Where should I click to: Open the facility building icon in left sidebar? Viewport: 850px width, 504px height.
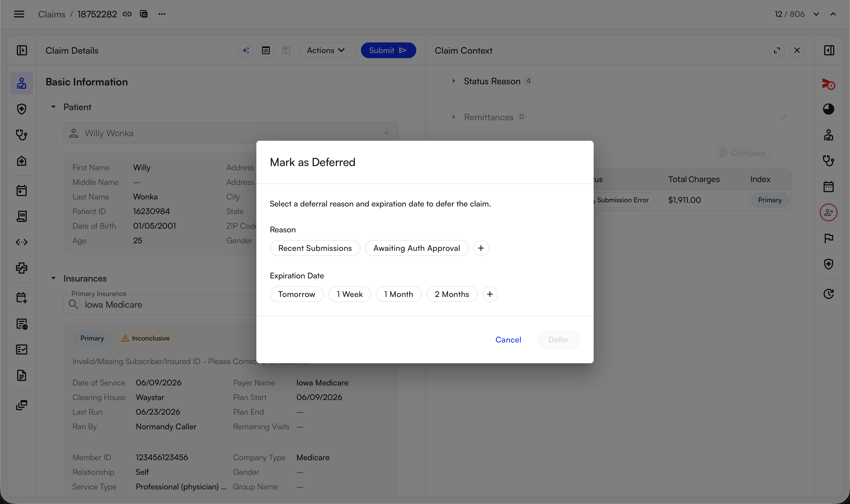point(22,161)
